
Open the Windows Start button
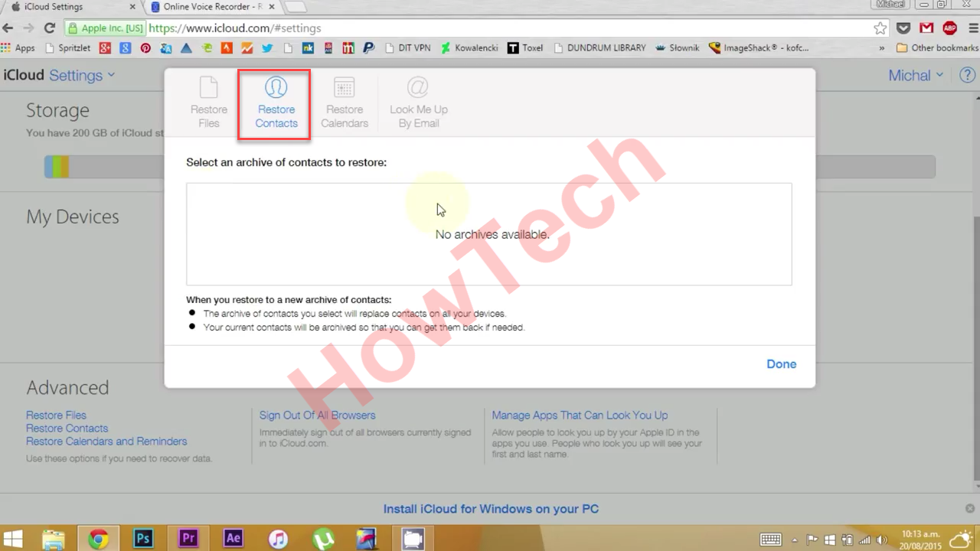13,539
